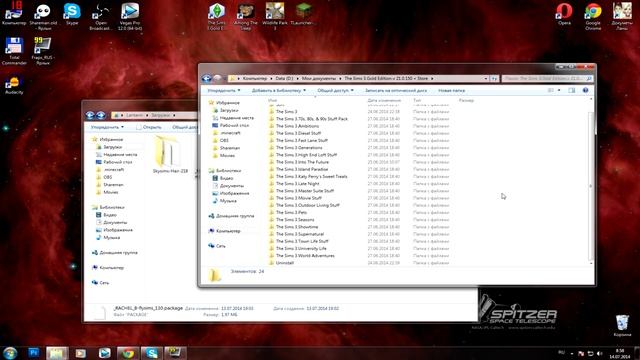Viewport: 640px width, 360px height.
Task: Go to Мои документы in the breadcrumb
Action: click(x=319, y=78)
